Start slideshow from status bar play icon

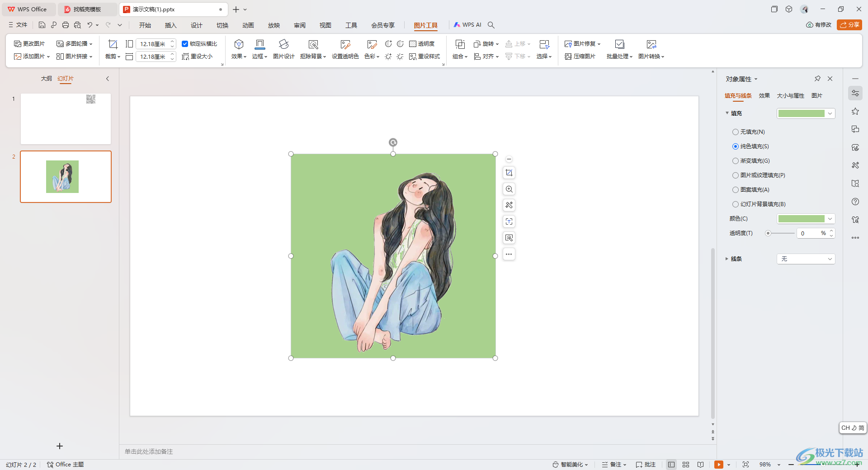[719, 465]
